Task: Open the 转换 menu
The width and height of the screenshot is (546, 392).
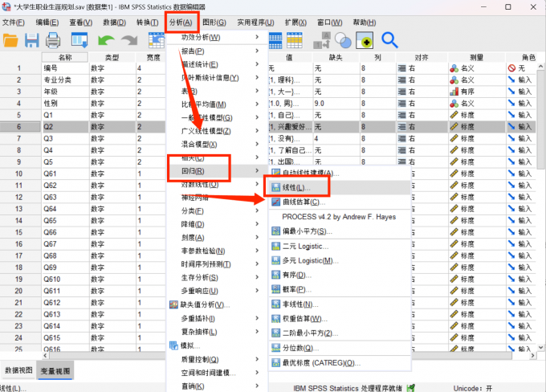Action: pyautogui.click(x=148, y=22)
